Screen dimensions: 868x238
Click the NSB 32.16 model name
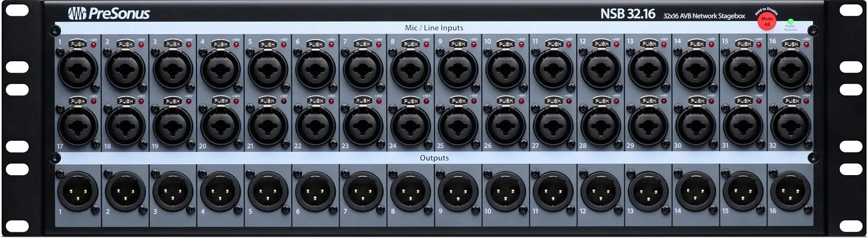(628, 15)
